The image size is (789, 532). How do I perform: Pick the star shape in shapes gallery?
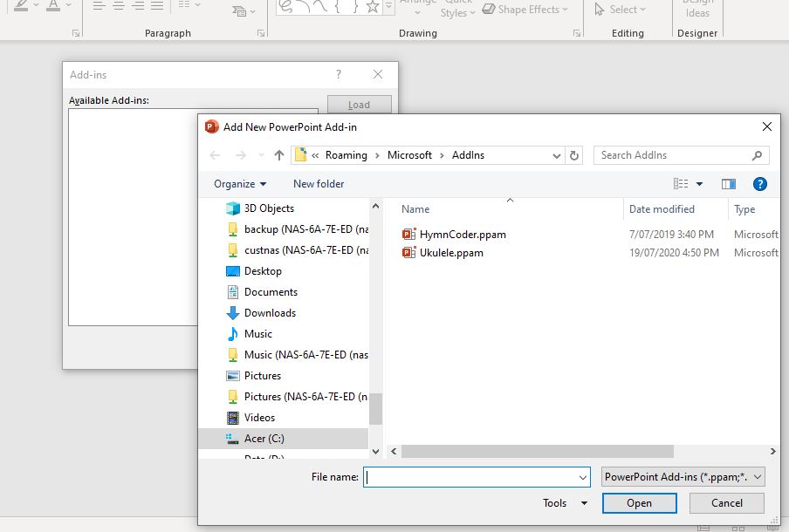pos(373,6)
